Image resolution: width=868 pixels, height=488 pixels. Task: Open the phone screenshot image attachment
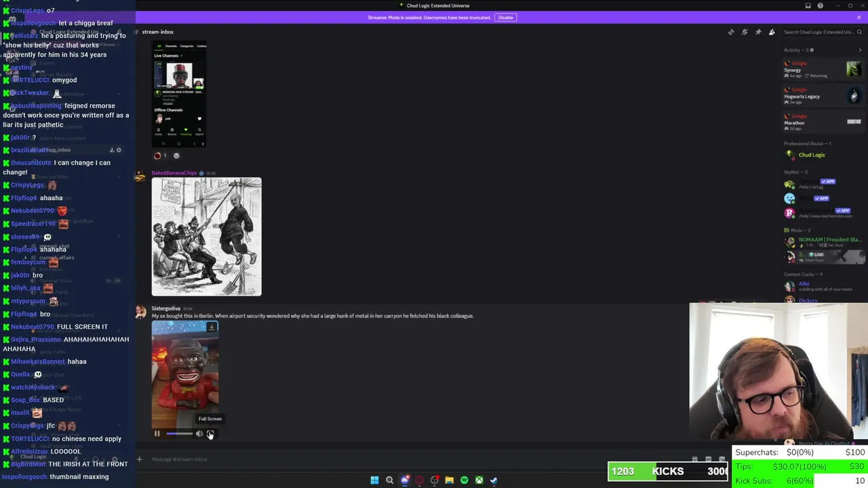click(x=179, y=94)
